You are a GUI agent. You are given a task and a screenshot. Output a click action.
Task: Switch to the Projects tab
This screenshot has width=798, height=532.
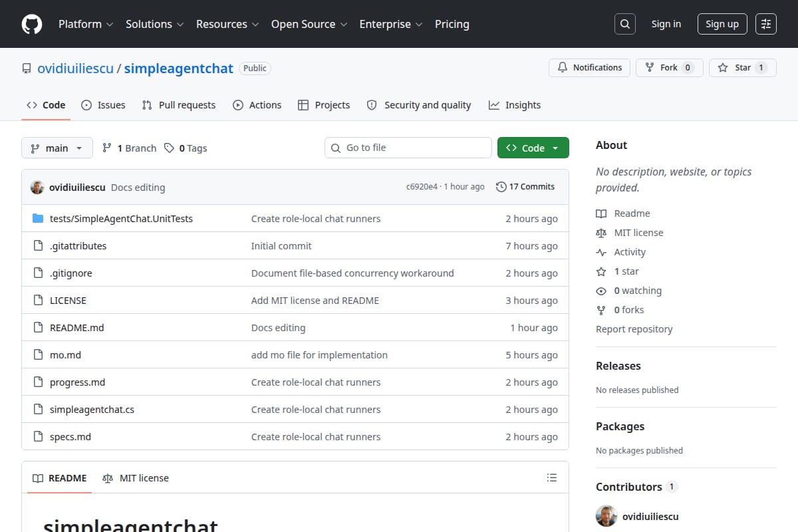click(x=324, y=105)
